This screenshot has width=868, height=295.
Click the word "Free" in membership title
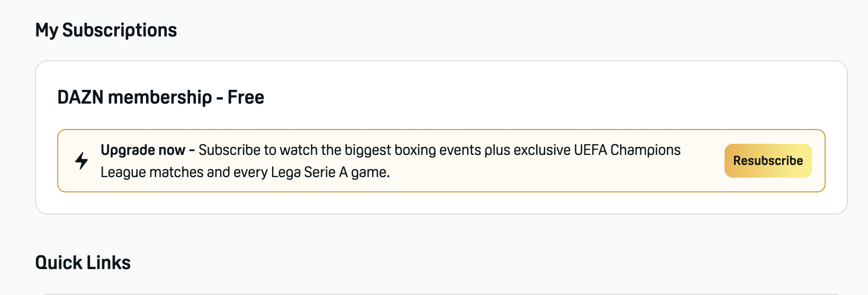(246, 97)
